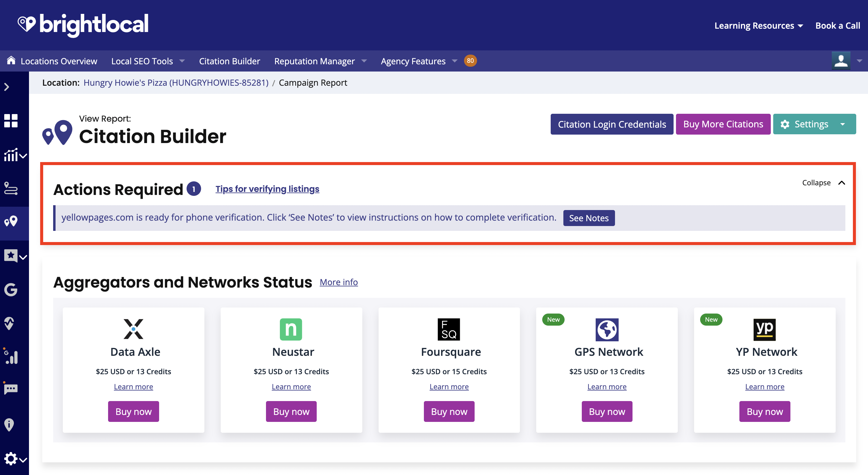Click the dashboard grid icon in sidebar
This screenshot has width=868, height=475.
[x=11, y=121]
